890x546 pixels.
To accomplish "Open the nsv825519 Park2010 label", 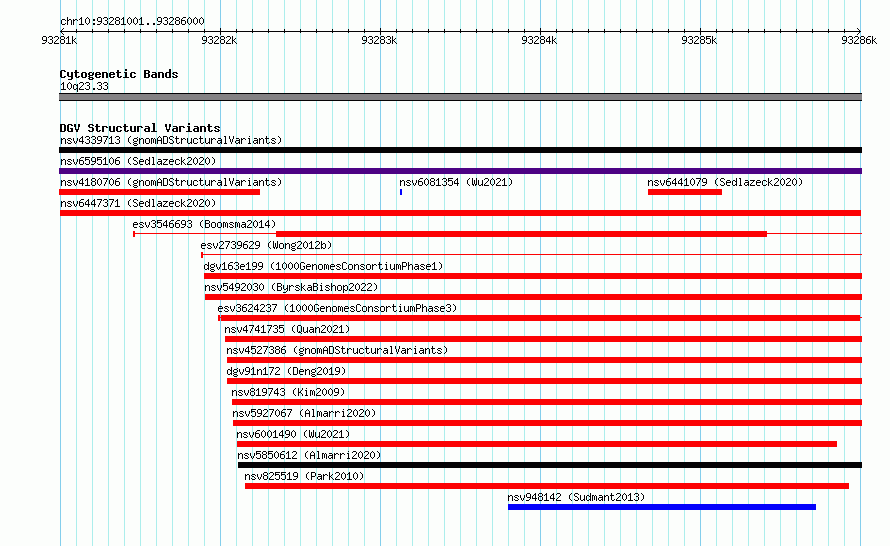I will pos(304,476).
